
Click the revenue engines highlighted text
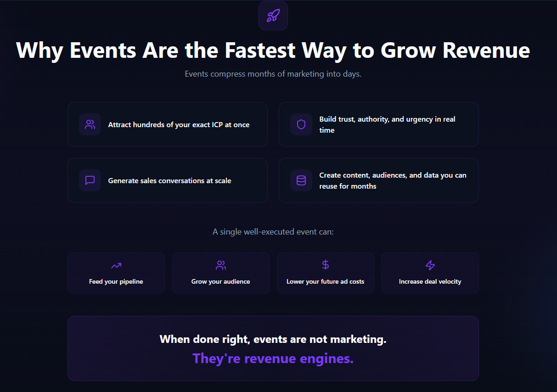point(273,358)
